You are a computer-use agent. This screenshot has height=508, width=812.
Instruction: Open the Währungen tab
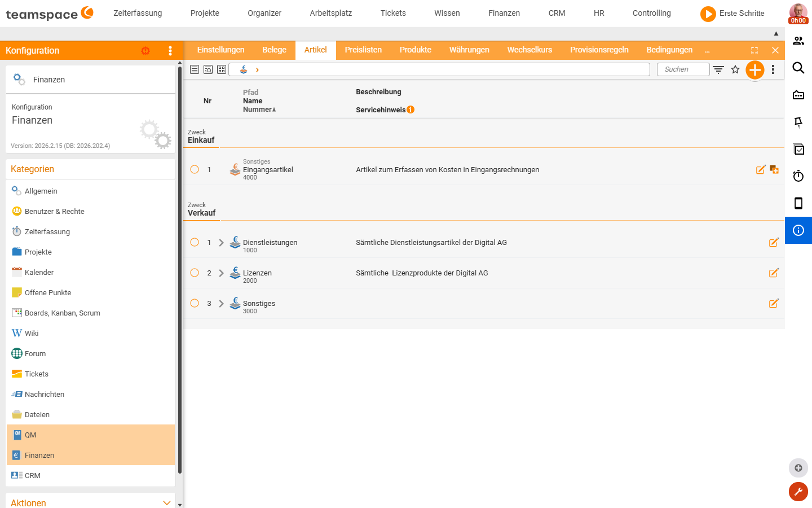[x=469, y=50]
